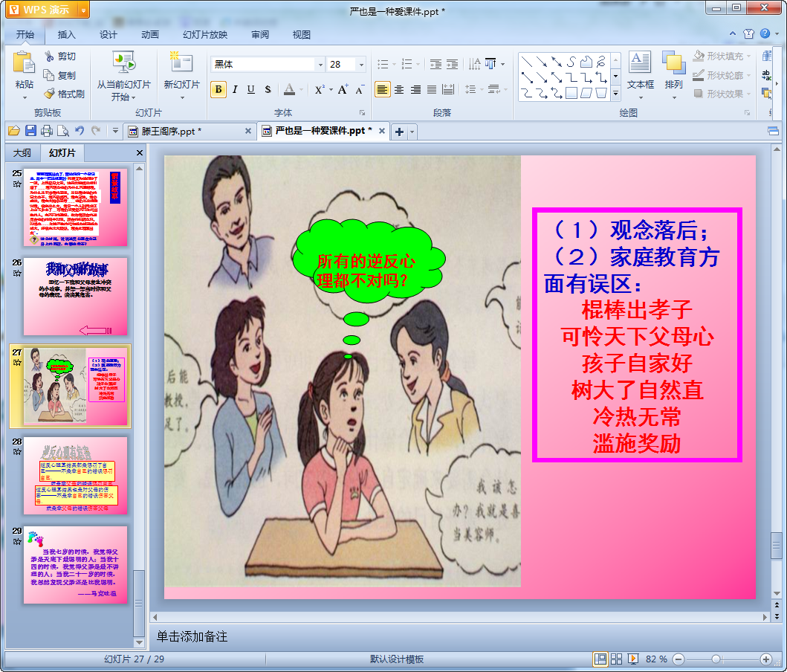
Task: Click the Cut (剪切) scissors icon
Action: [49, 56]
